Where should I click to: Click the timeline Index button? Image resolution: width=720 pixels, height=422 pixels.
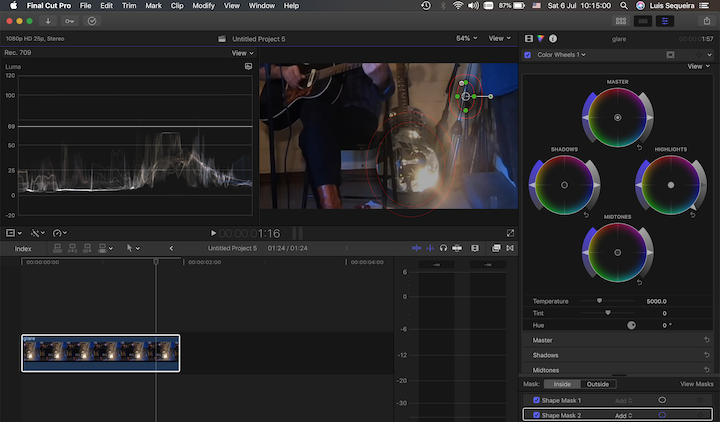coord(23,248)
